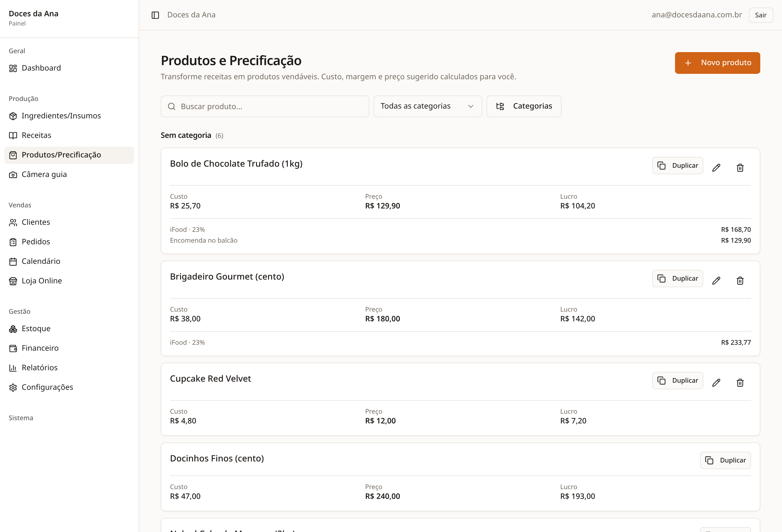
Task: Create a Novo produto
Action: coord(717,62)
